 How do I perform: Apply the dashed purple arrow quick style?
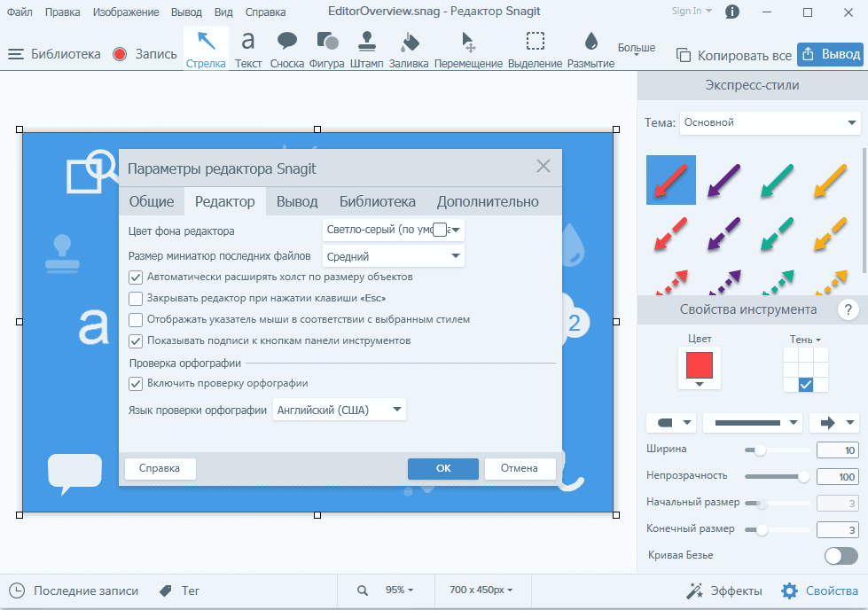(x=724, y=233)
